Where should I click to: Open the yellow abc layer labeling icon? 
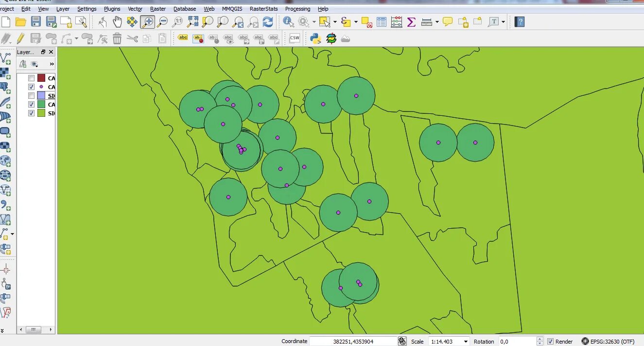tap(183, 38)
